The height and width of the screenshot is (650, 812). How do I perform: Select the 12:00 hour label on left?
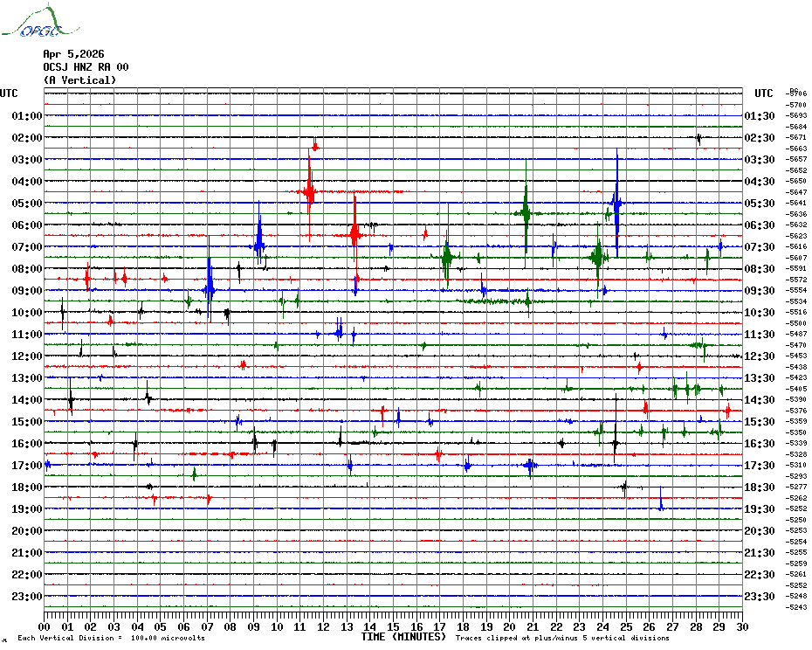[x=27, y=356]
